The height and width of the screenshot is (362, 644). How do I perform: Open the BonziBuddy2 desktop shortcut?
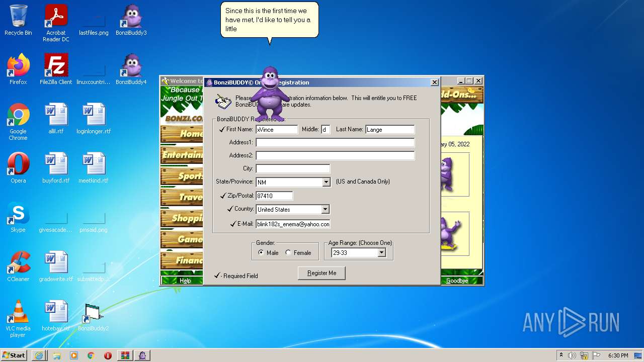[x=94, y=316]
